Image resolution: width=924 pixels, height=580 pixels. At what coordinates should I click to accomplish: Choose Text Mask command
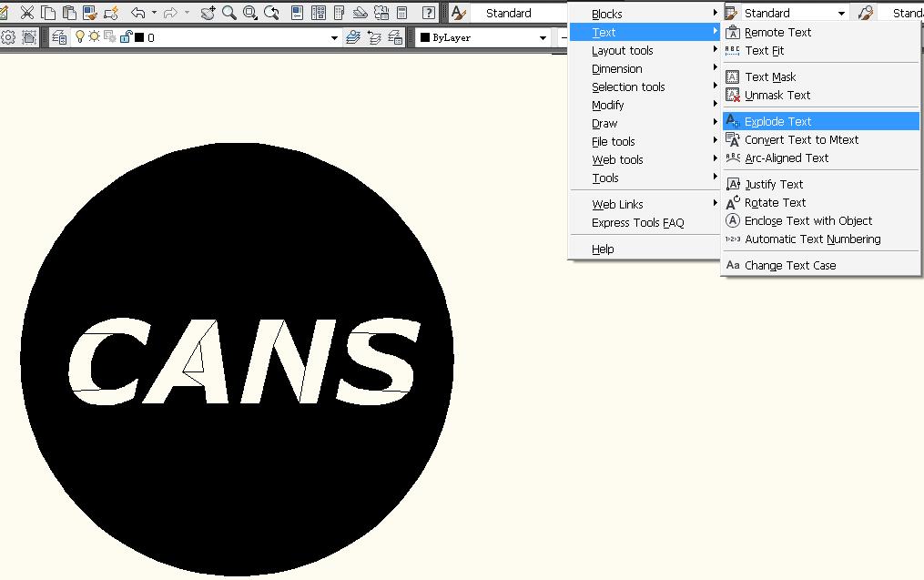pos(821,77)
